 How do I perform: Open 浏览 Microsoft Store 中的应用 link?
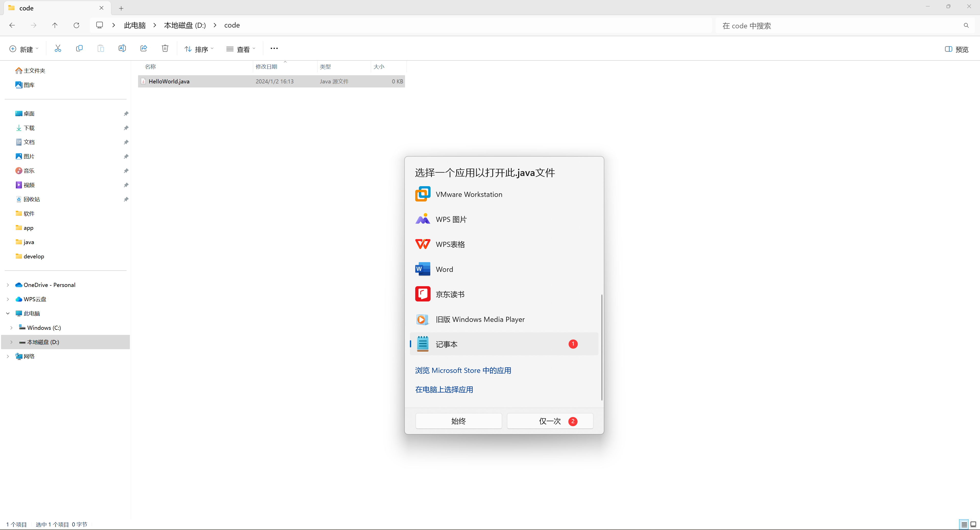(463, 370)
